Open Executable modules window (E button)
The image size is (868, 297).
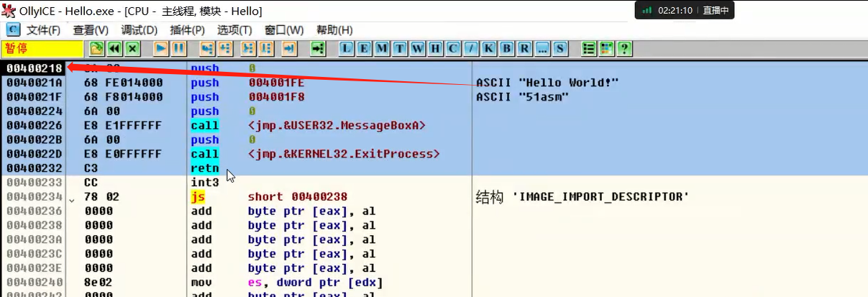pos(365,48)
